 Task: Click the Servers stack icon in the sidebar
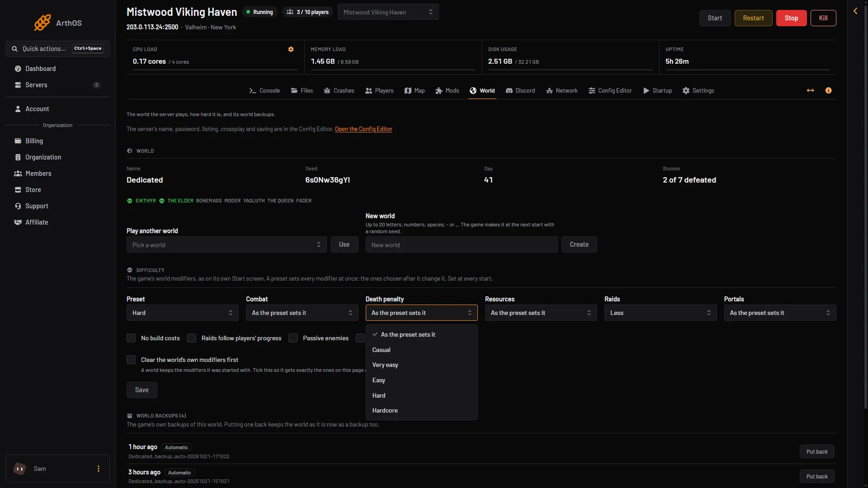[18, 85]
